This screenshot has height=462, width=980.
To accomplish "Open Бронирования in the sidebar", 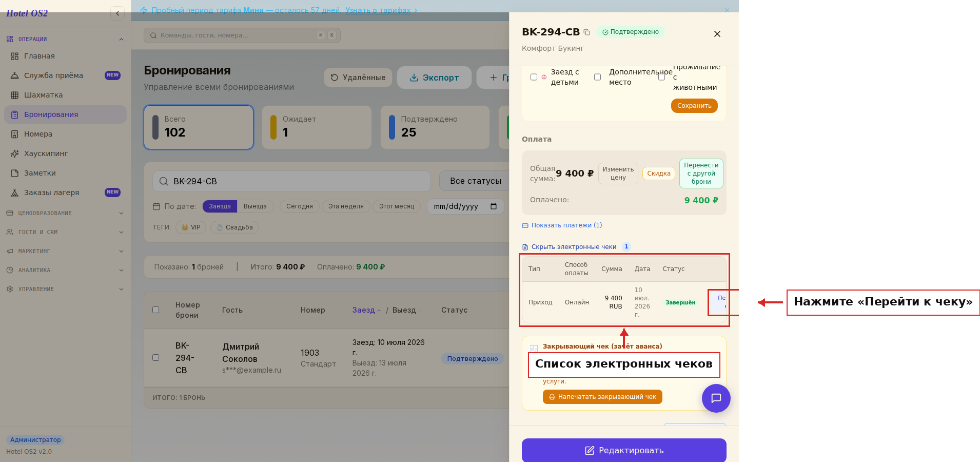I will click(65, 114).
